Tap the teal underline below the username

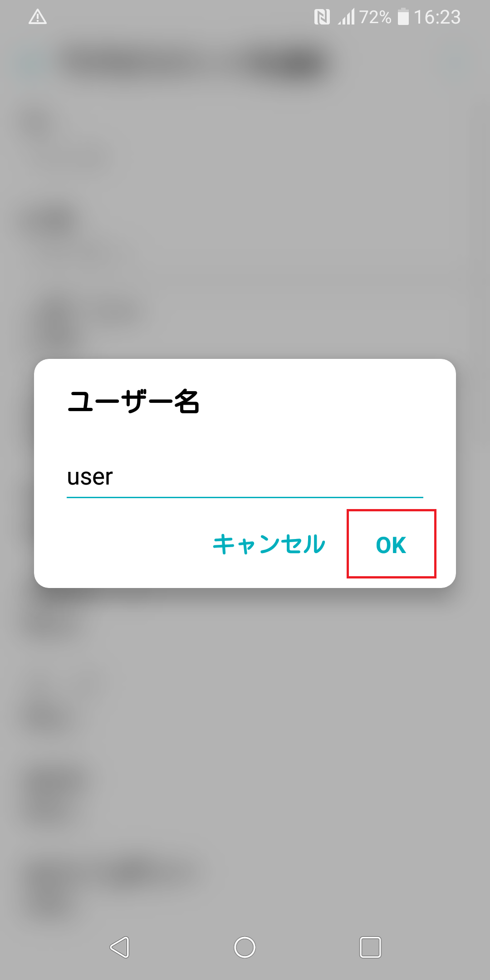click(x=245, y=498)
